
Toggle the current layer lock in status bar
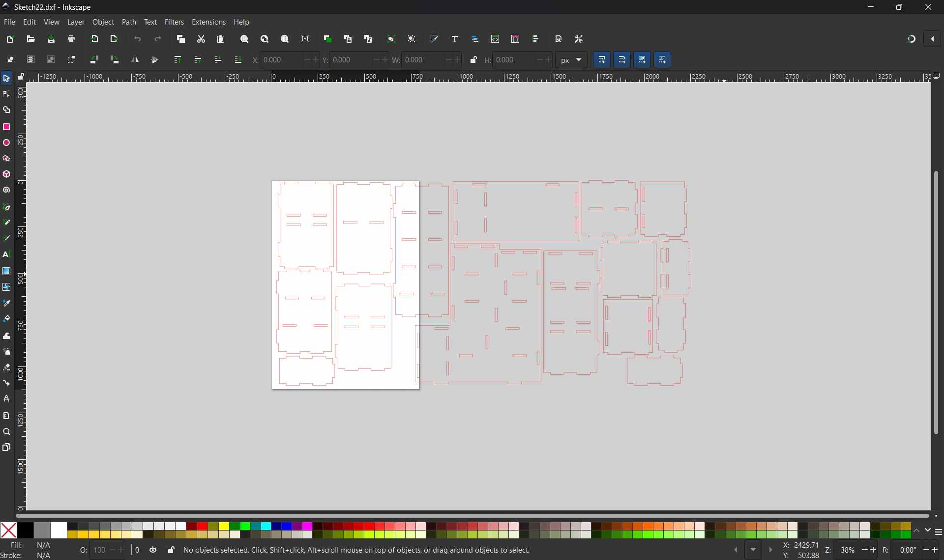171,550
